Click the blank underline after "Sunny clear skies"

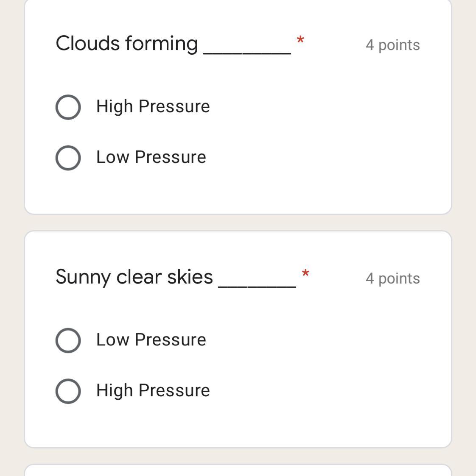coord(257,284)
